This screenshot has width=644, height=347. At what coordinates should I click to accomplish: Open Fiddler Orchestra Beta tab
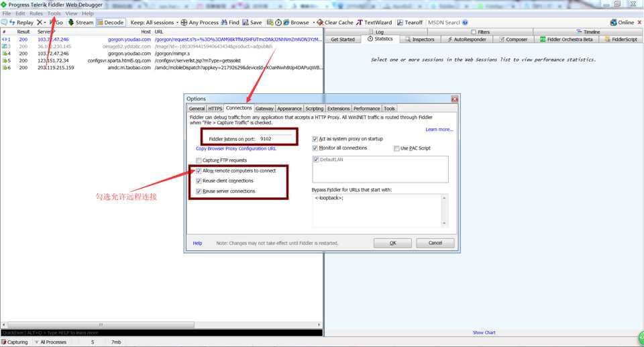[566, 39]
